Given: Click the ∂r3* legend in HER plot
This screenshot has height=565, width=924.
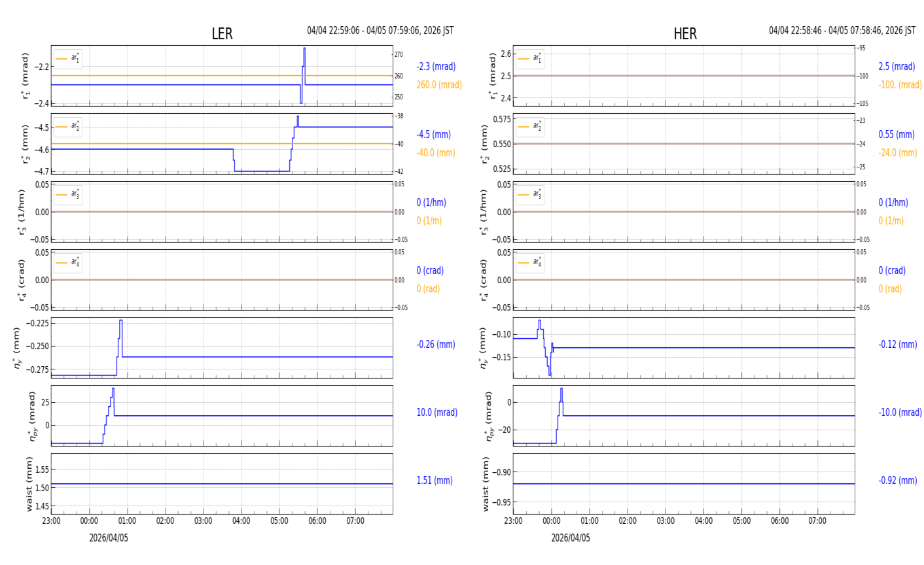Looking at the screenshot, I should [530, 195].
